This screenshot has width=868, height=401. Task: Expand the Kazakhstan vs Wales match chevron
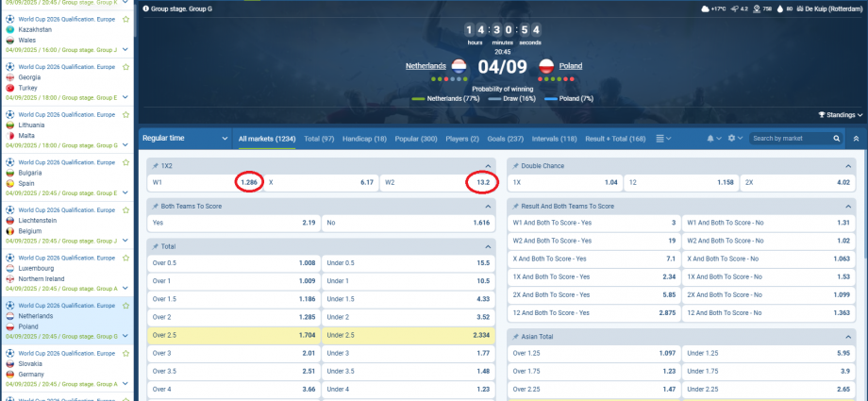coord(125,50)
